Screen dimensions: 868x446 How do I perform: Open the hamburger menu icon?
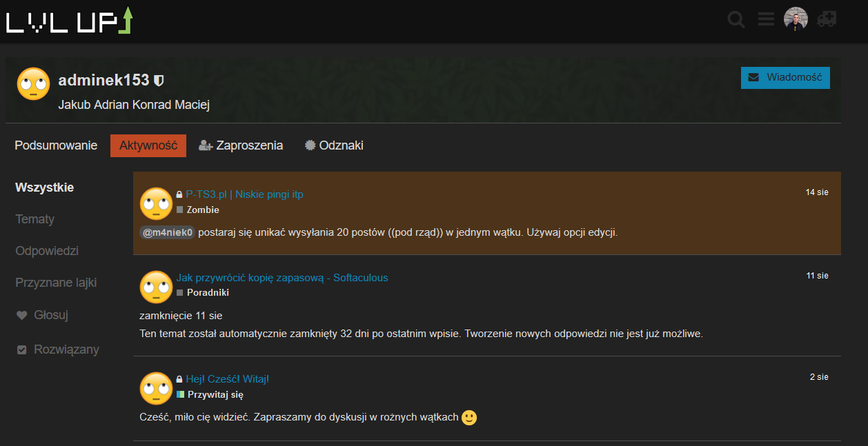[x=766, y=19]
